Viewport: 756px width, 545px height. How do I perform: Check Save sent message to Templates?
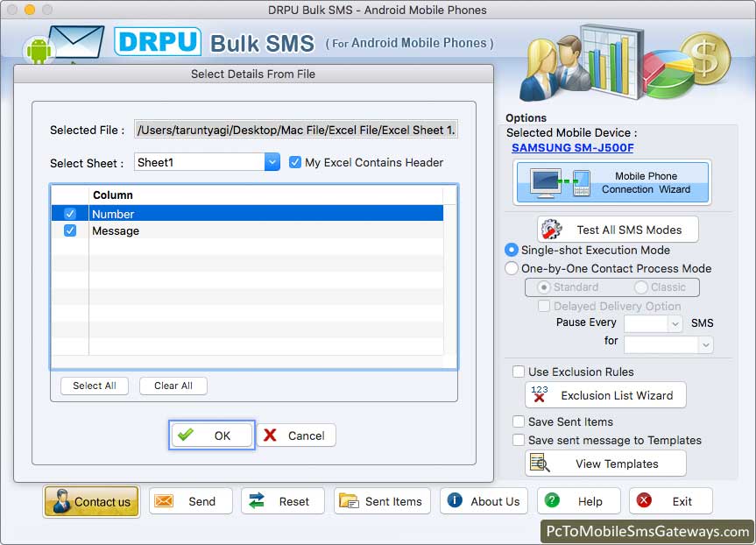(x=519, y=440)
